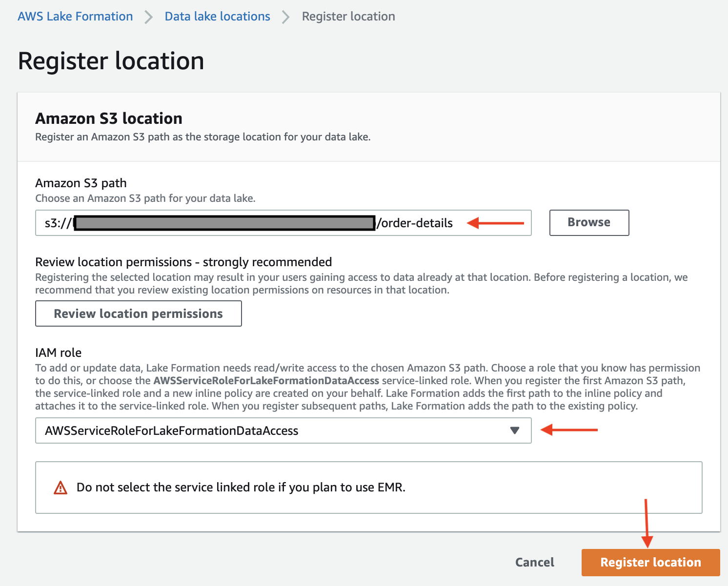This screenshot has width=728, height=586.
Task: Click the EMR warning triangle icon
Action: (61, 488)
